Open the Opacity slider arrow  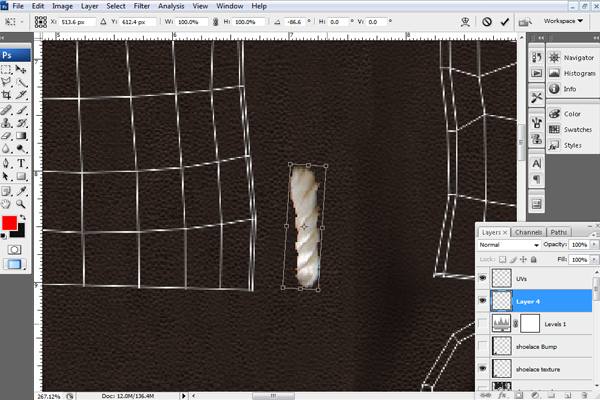594,244
